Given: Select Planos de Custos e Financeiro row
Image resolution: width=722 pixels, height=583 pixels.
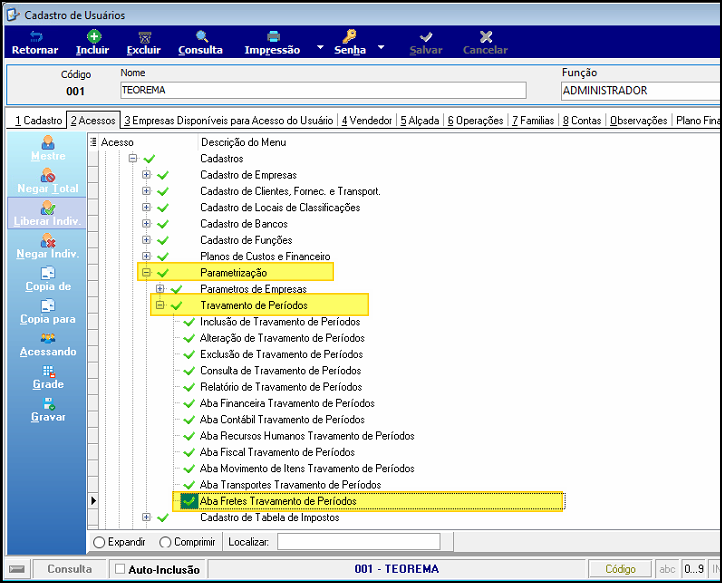Looking at the screenshot, I should point(265,257).
